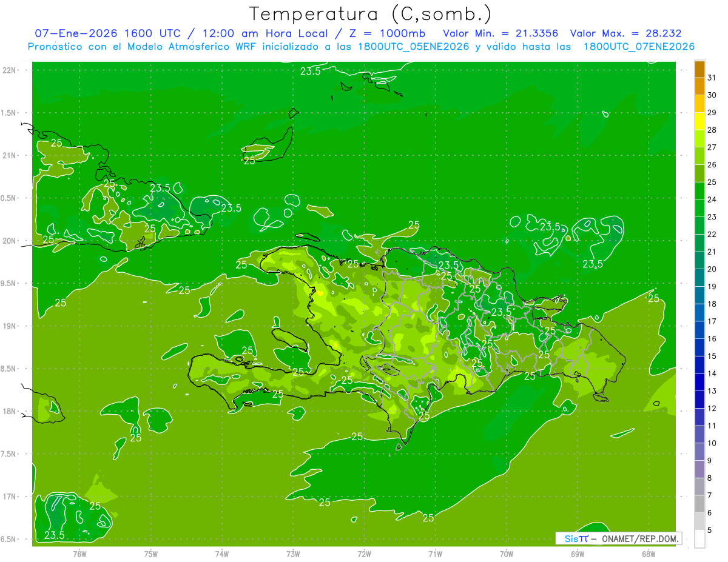Image resolution: width=728 pixels, height=562 pixels.
Task: Click the 76W longitude axis label
Action: [79, 554]
